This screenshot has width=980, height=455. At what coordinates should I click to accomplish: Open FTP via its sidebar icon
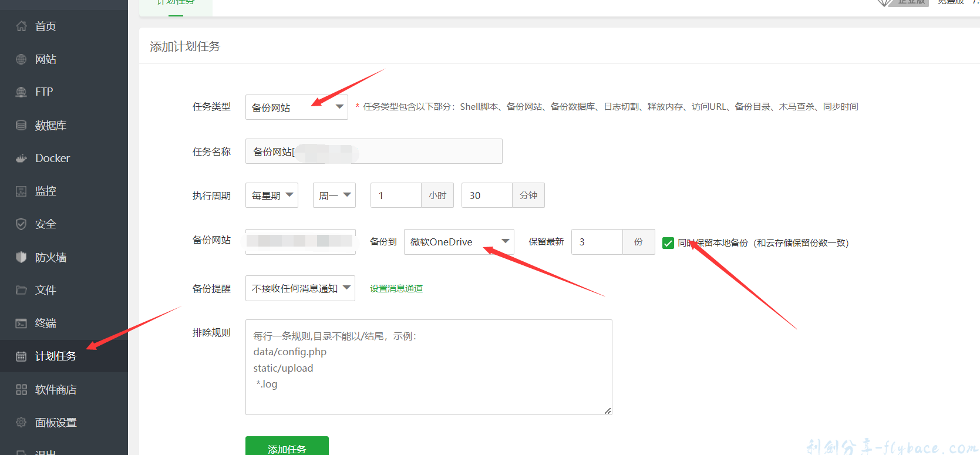click(x=21, y=92)
